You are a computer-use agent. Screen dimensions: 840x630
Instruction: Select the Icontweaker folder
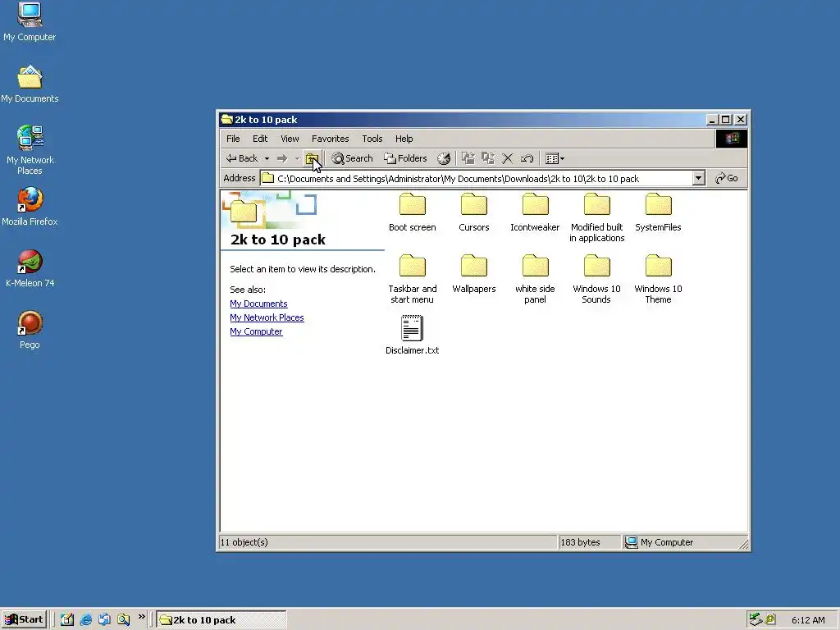pos(535,212)
